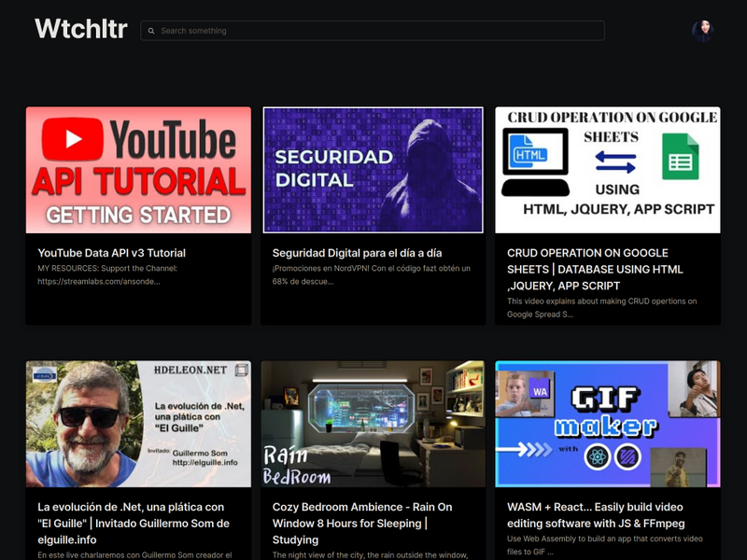The width and height of the screenshot is (747, 560).
Task: Select the WASM + React video title
Action: (596, 515)
